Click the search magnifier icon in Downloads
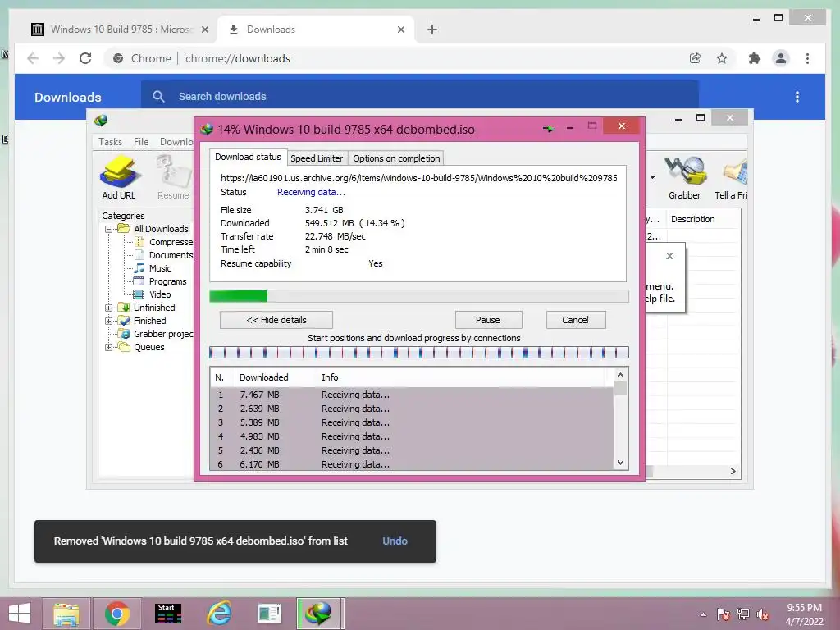 [158, 97]
